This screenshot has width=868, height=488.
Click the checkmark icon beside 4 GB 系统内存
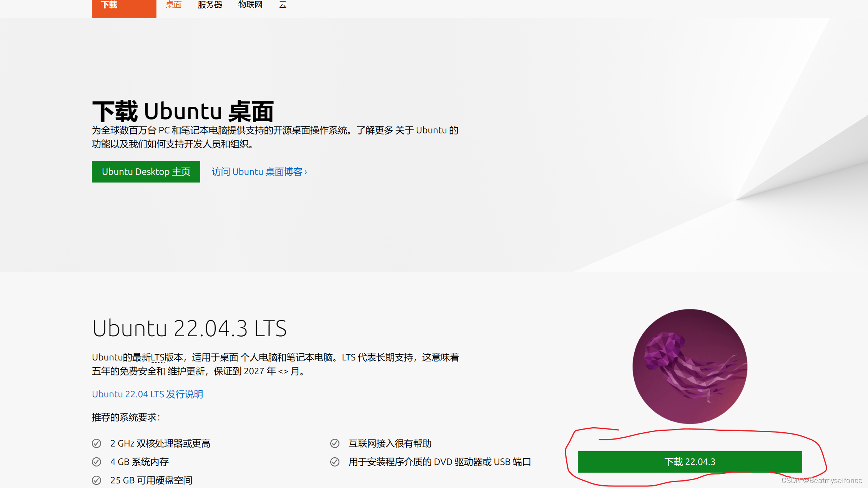[x=96, y=461]
